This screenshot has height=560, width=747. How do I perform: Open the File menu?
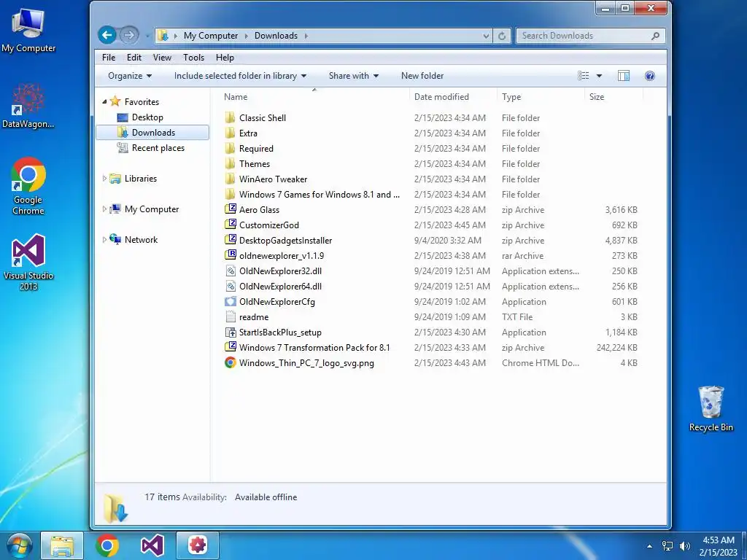[x=109, y=57]
